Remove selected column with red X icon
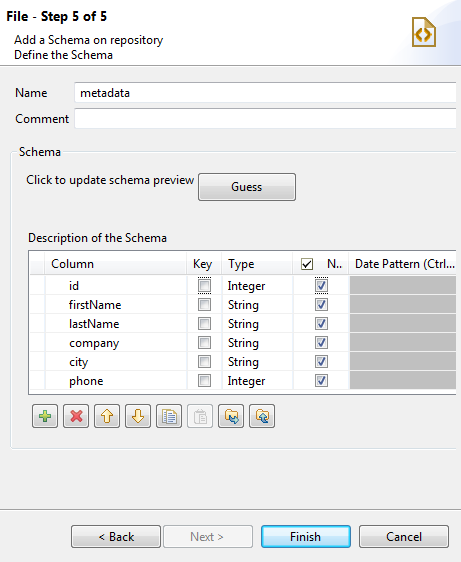Image resolution: width=461 pixels, height=562 pixels. point(76,416)
